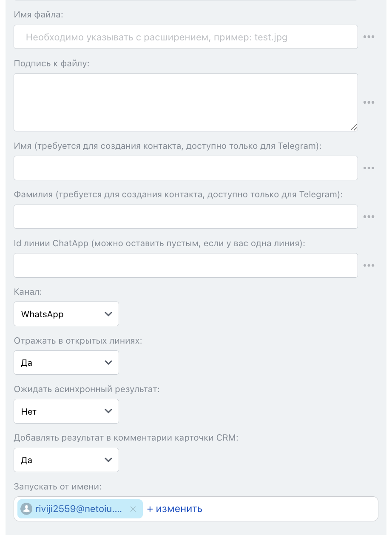Click the user avatar icon in the riviji2559 chip
This screenshot has width=392, height=535.
click(26, 509)
